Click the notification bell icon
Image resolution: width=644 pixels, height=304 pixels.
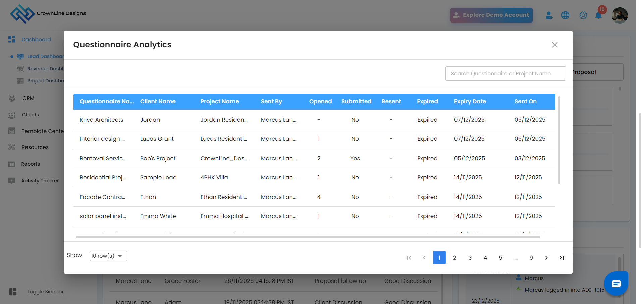[598, 16]
